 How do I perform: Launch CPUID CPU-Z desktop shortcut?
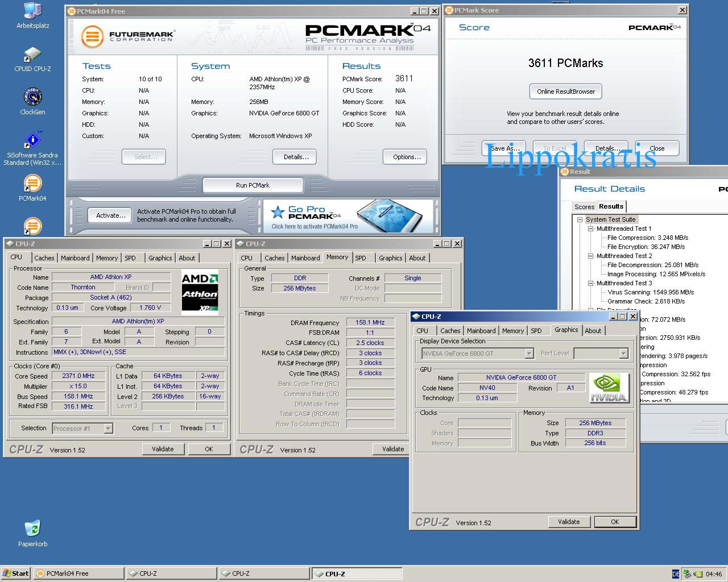[x=32, y=59]
